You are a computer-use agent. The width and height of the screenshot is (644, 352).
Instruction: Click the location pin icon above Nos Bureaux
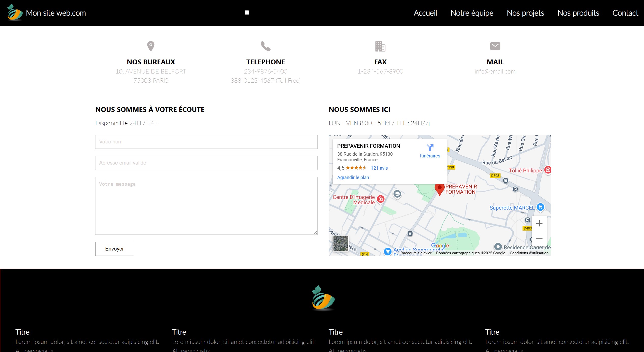click(151, 46)
